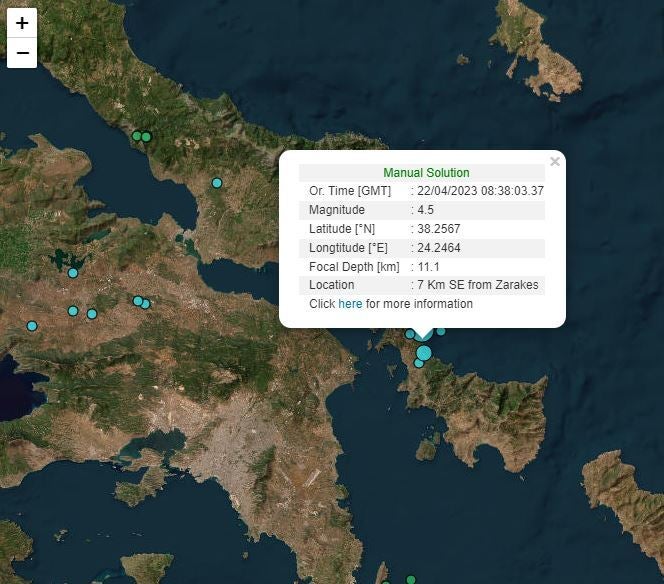Select cyan marker beside the dark lake

[73, 273]
